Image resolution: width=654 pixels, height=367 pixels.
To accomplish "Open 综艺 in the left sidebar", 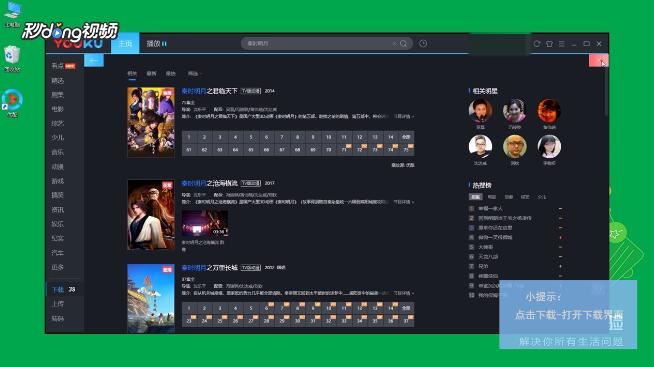I will click(x=58, y=123).
